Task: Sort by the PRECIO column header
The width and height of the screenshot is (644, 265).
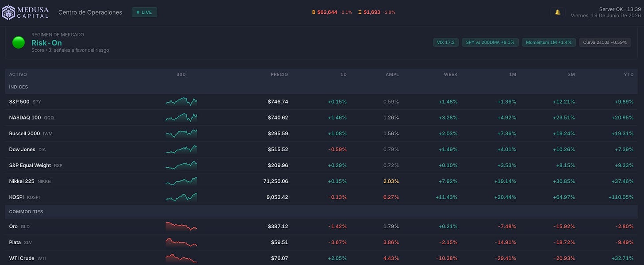Action: (x=279, y=75)
